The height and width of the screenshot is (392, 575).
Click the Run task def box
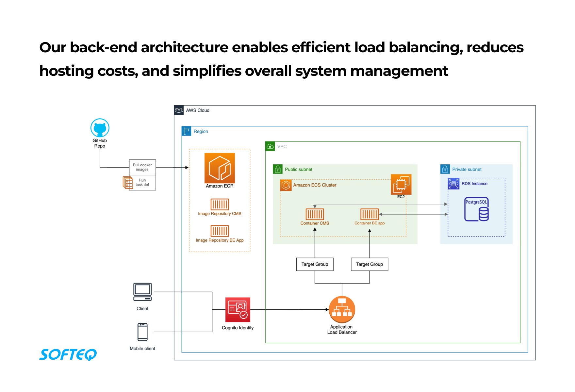[142, 183]
